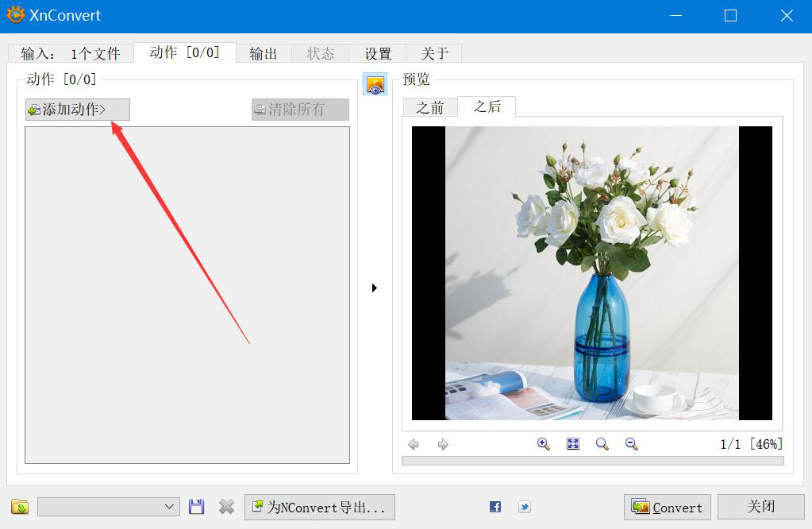This screenshot has height=529, width=812.
Task: Zoom out of the preview image
Action: click(631, 443)
